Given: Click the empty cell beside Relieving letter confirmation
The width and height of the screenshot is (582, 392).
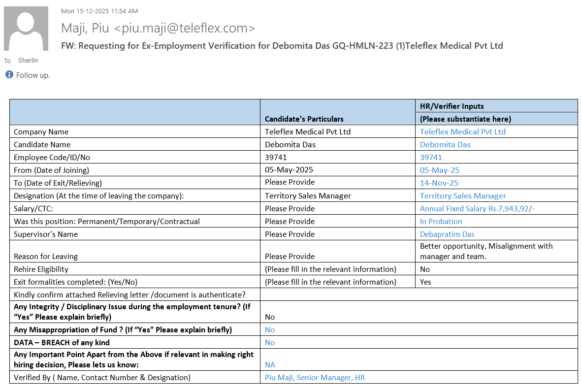Looking at the screenshot, I should pos(419,294).
